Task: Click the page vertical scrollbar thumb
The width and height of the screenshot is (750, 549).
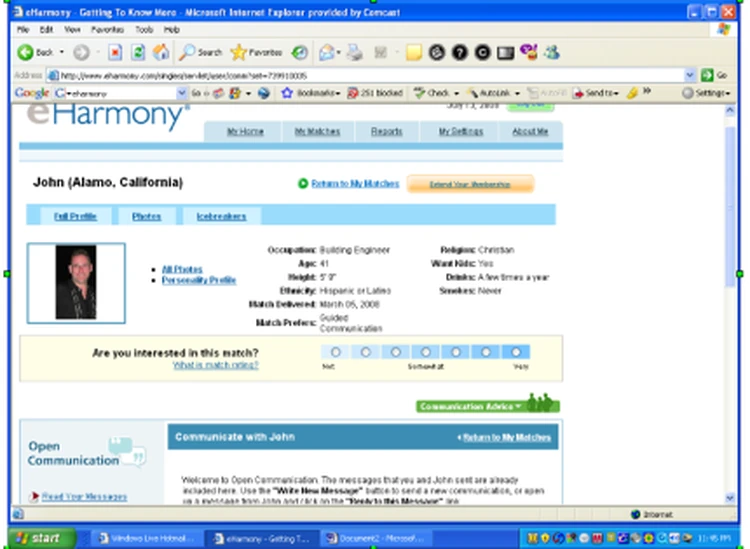Action: coord(730,207)
